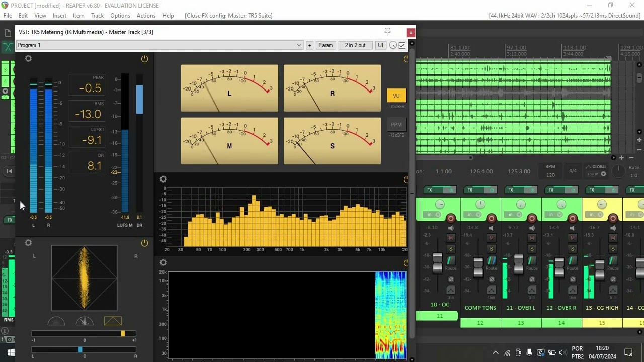Toggle power of level meter module
This screenshot has height=362, width=644.
click(144, 59)
